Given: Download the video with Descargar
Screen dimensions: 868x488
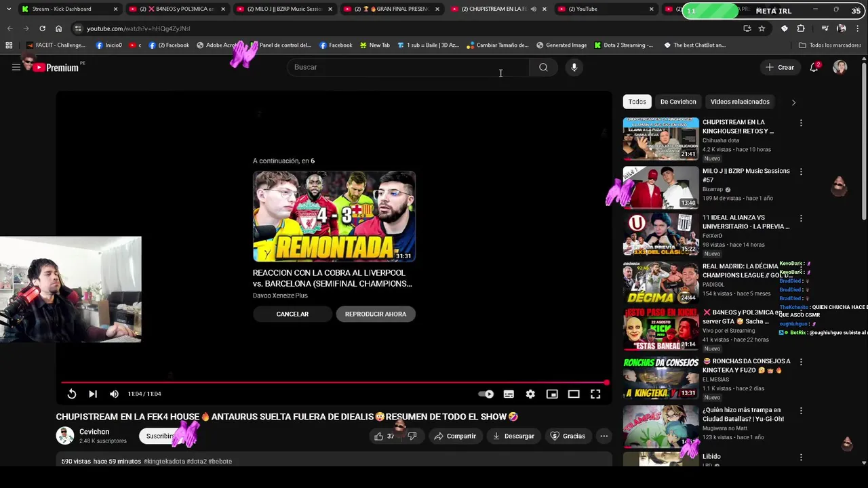Looking at the screenshot, I should tap(513, 436).
